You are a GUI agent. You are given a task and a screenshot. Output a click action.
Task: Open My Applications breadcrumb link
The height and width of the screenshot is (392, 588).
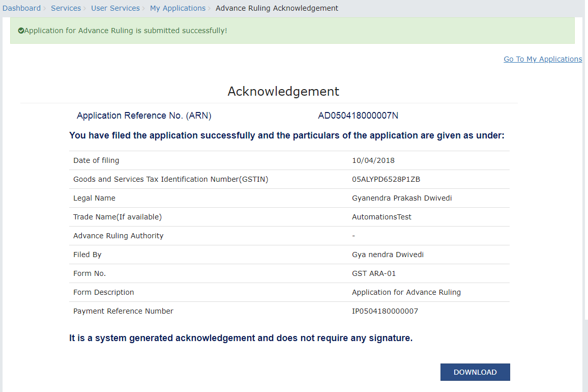click(178, 8)
